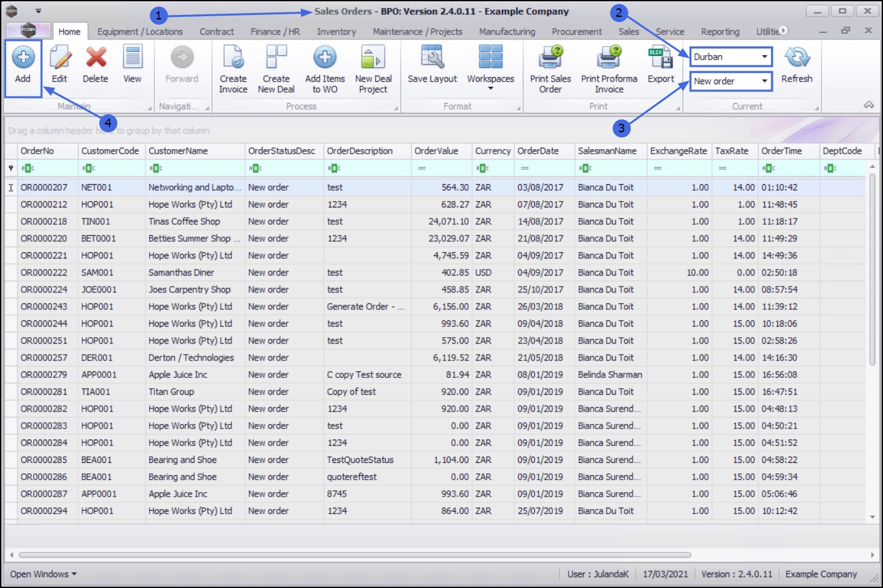Open the Finance / HR tab
Image resolution: width=883 pixels, height=588 pixels.
pyautogui.click(x=276, y=32)
